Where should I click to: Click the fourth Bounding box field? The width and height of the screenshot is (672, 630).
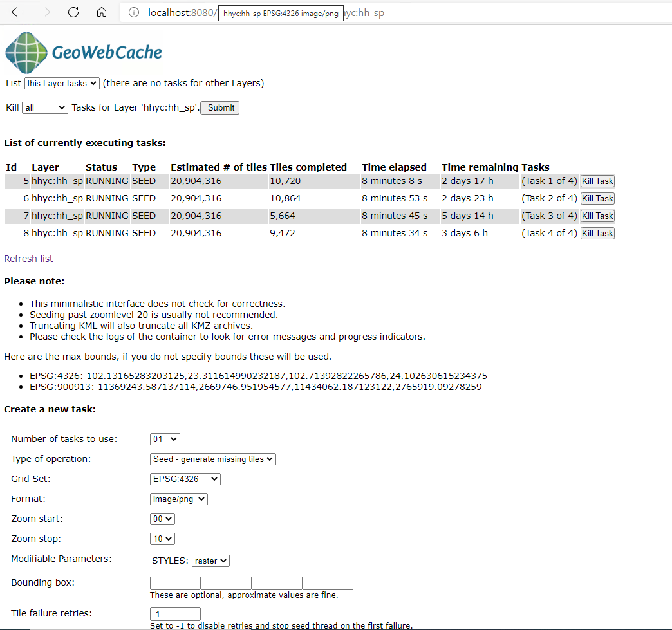328,583
